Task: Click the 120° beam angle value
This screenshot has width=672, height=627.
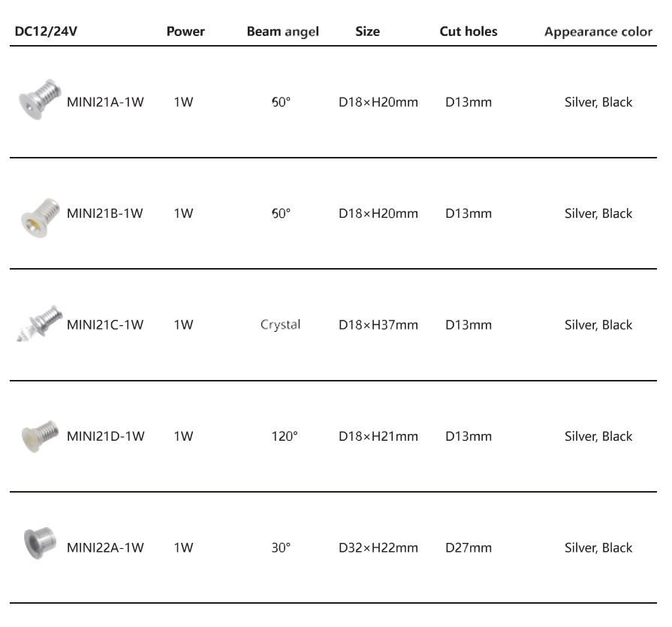Action: coord(285,436)
